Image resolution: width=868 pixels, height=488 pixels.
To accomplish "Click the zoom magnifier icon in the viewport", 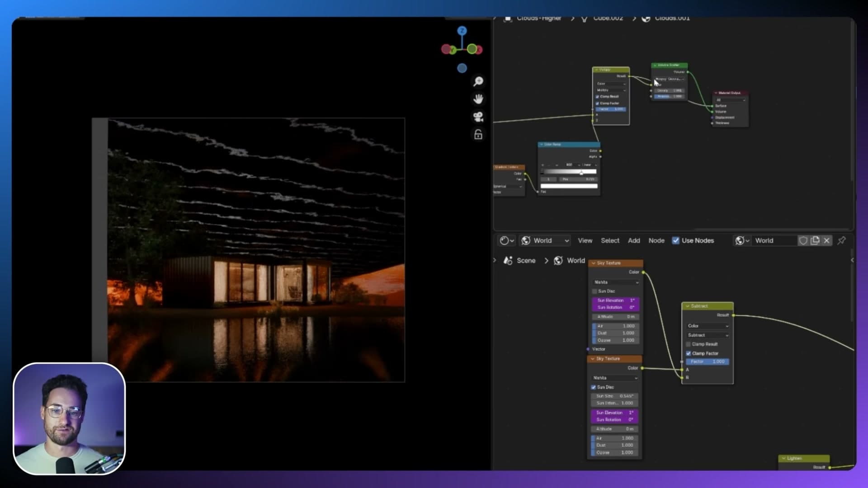I will point(478,81).
